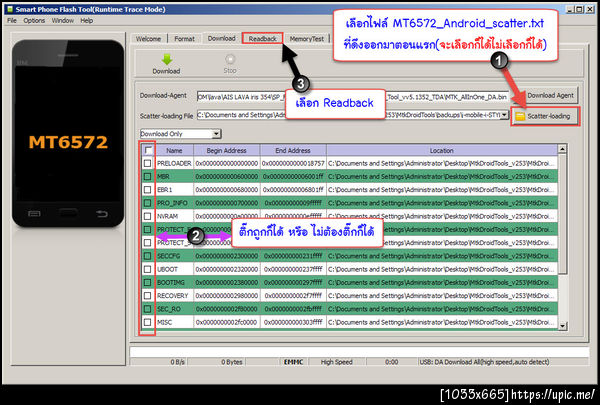
Task: Click High Speed status bar entry
Action: pyautogui.click(x=336, y=362)
